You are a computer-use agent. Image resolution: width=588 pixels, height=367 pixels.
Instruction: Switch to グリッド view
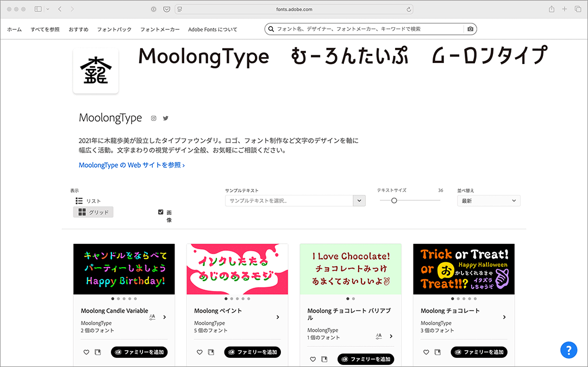pyautogui.click(x=93, y=212)
